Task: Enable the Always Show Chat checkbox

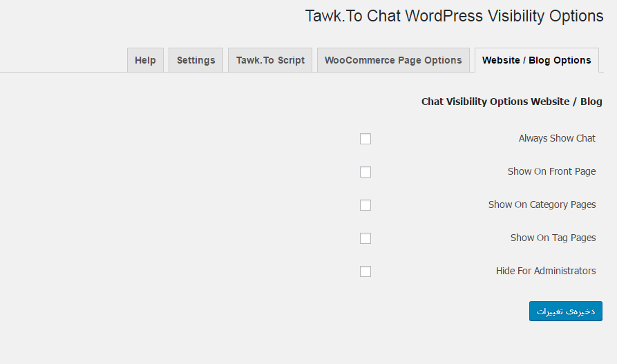Action: [366, 139]
